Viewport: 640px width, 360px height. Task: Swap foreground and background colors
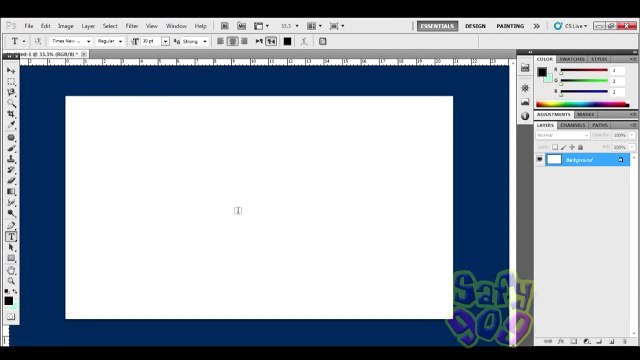point(15,291)
